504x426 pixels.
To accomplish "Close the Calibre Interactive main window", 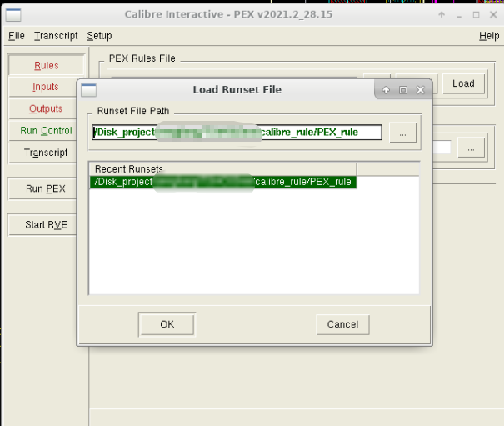I will pos(493,14).
